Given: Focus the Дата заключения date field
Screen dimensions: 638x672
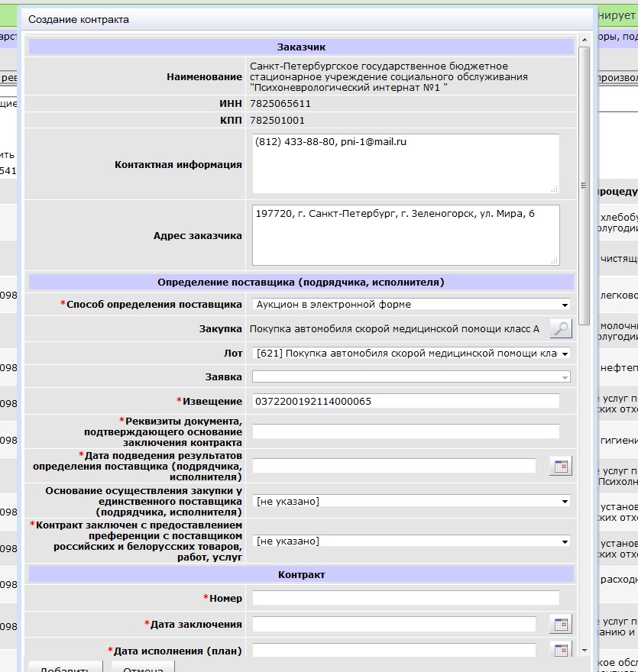Looking at the screenshot, I should coord(394,624).
